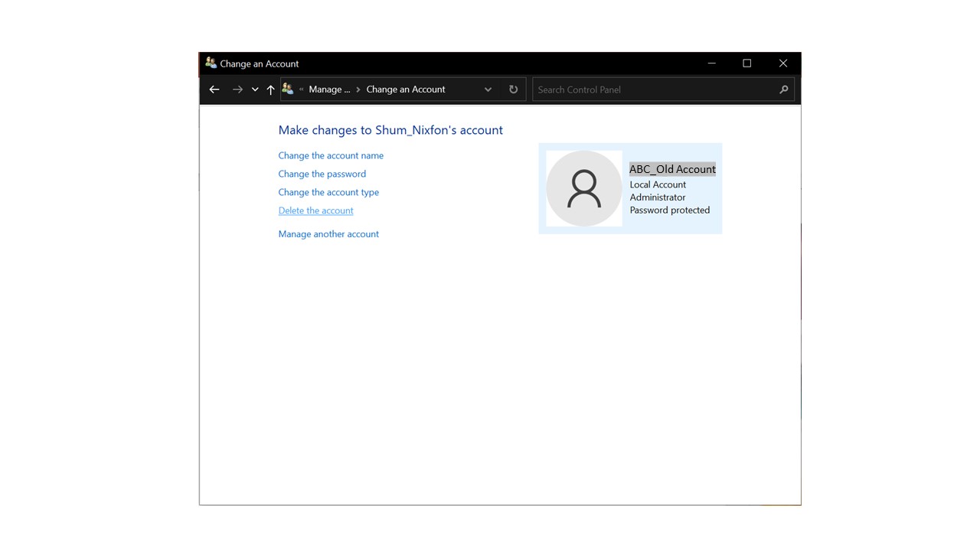Maximize the Change an Account window

point(747,64)
